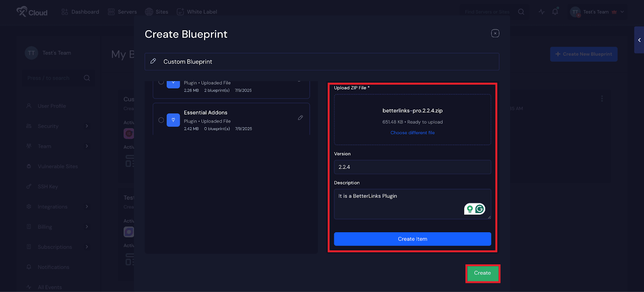This screenshot has height=292, width=644.
Task: Open the Sites page
Action: click(x=157, y=12)
